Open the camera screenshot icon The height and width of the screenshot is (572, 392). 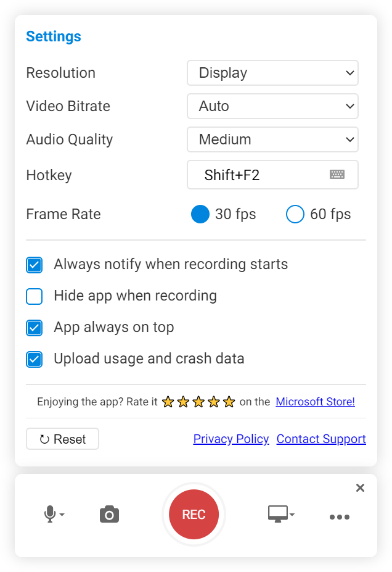pos(109,514)
